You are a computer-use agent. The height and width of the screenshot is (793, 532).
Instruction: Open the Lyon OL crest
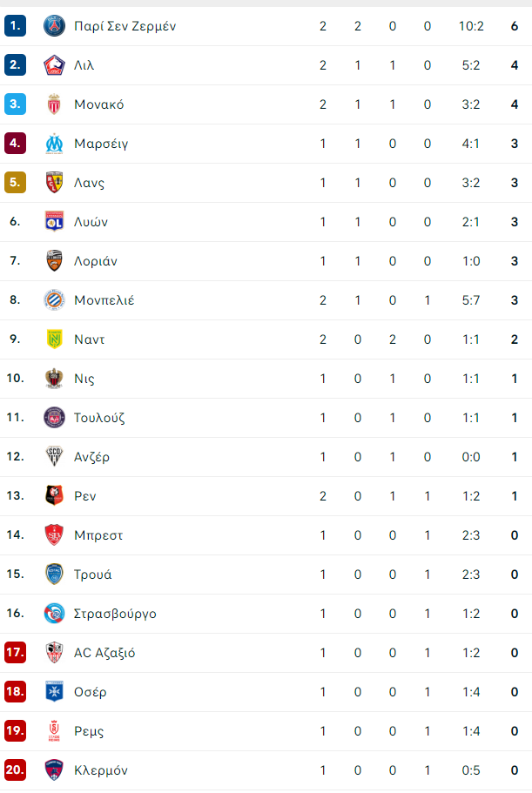(54, 221)
